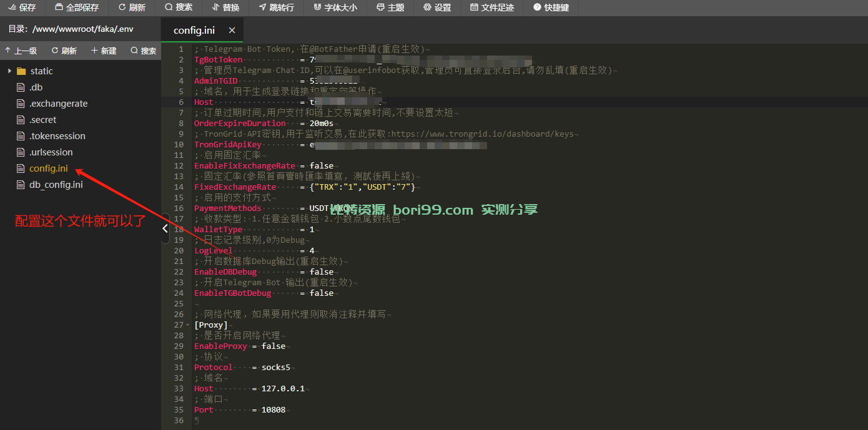Open the 主题 theme selector
Screen dimensions: 868x430
pyautogui.click(x=390, y=7)
